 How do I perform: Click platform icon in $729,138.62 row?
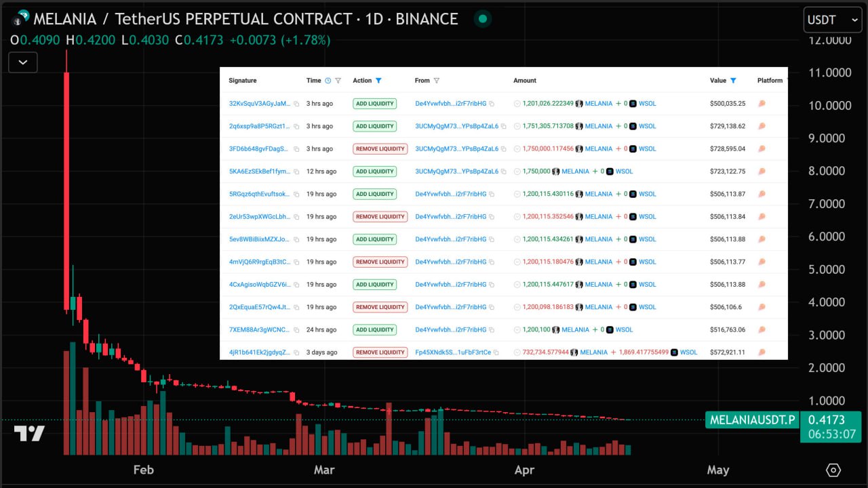(x=762, y=126)
